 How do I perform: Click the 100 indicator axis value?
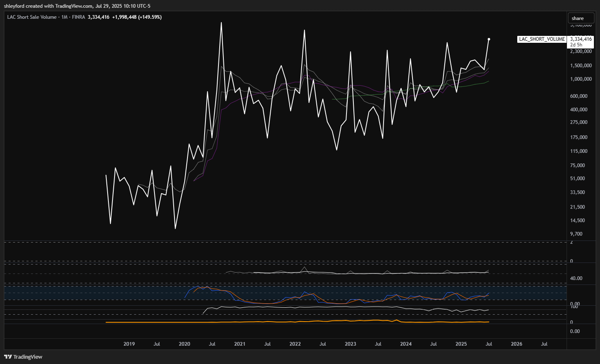[x=574, y=307]
